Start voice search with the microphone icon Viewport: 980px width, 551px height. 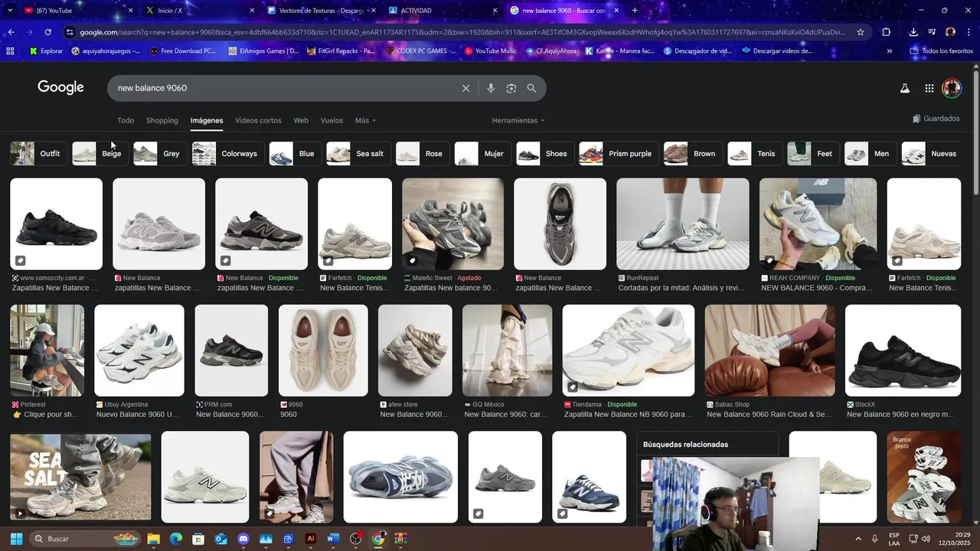(x=491, y=88)
